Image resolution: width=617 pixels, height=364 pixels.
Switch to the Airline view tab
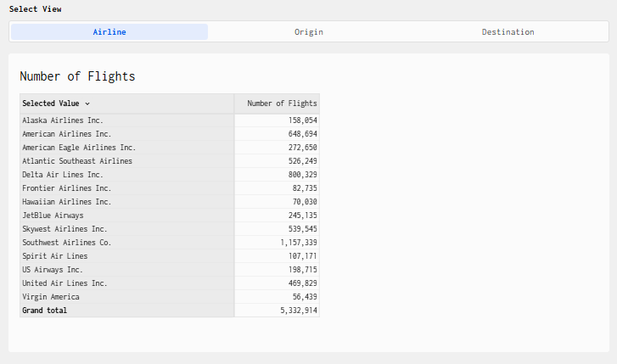tap(109, 31)
